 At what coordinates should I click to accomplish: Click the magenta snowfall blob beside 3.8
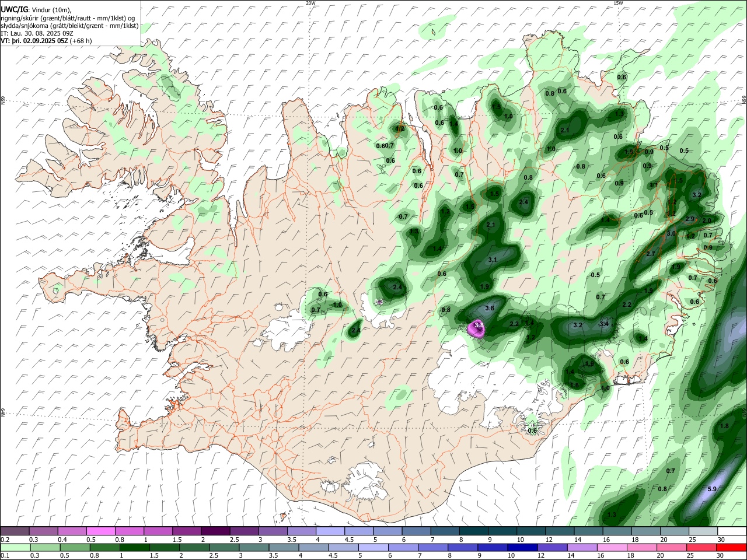coord(477,330)
